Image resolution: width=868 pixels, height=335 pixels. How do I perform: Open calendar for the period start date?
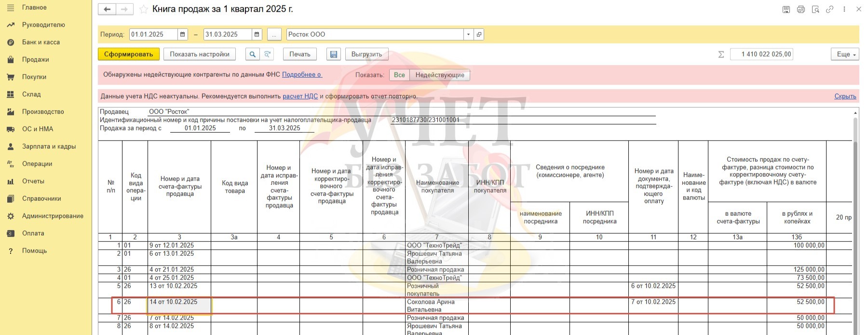[x=183, y=34]
